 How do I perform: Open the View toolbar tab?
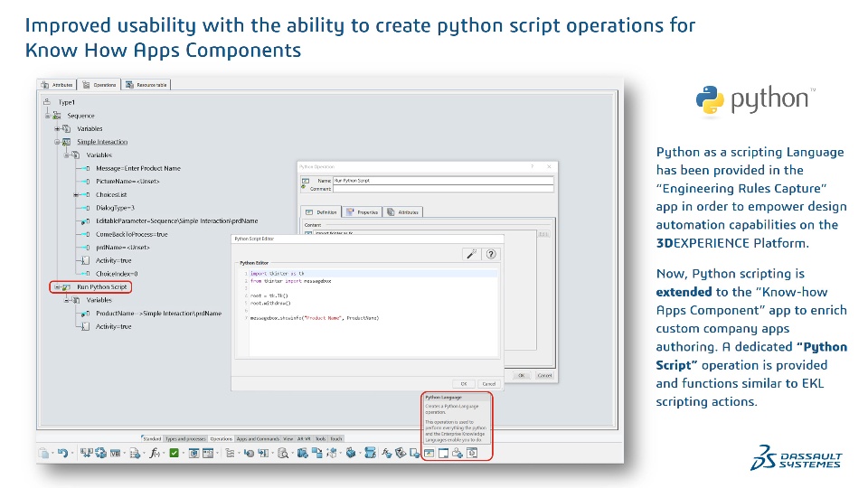tap(288, 439)
